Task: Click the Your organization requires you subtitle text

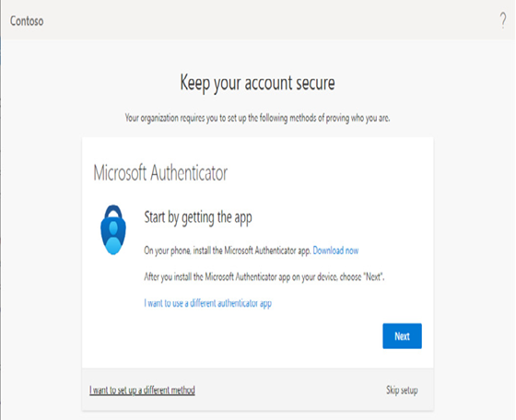Action: click(257, 118)
